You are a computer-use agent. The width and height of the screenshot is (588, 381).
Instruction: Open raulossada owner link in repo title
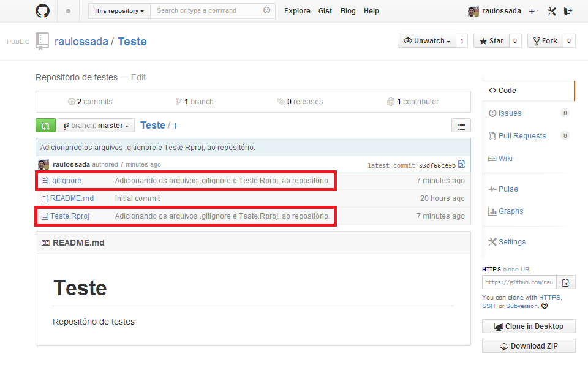click(x=81, y=41)
